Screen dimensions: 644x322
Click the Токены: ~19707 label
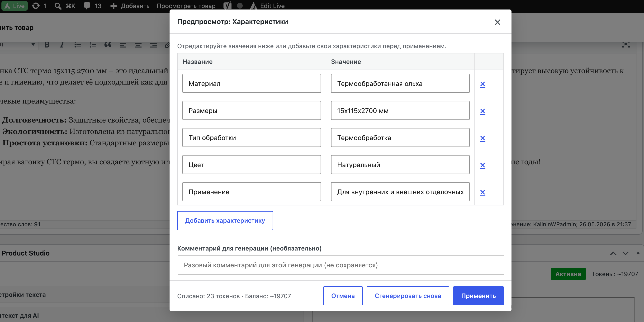click(x=615, y=274)
